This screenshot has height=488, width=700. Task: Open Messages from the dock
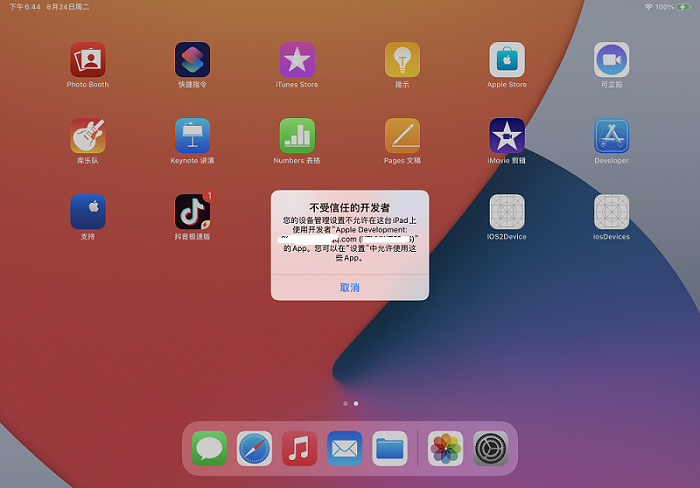[x=209, y=448]
